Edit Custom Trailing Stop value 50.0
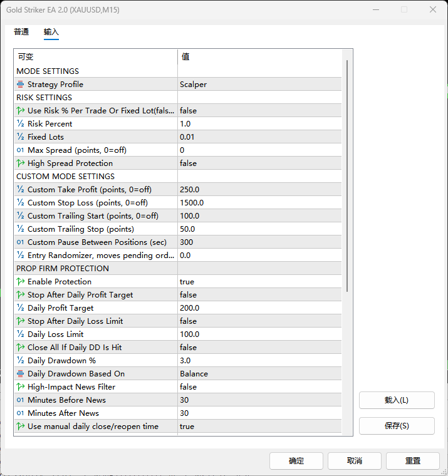 259,229
